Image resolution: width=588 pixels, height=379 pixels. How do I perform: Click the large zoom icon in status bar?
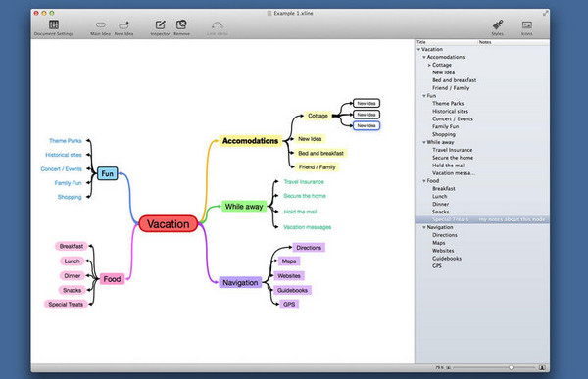542,368
